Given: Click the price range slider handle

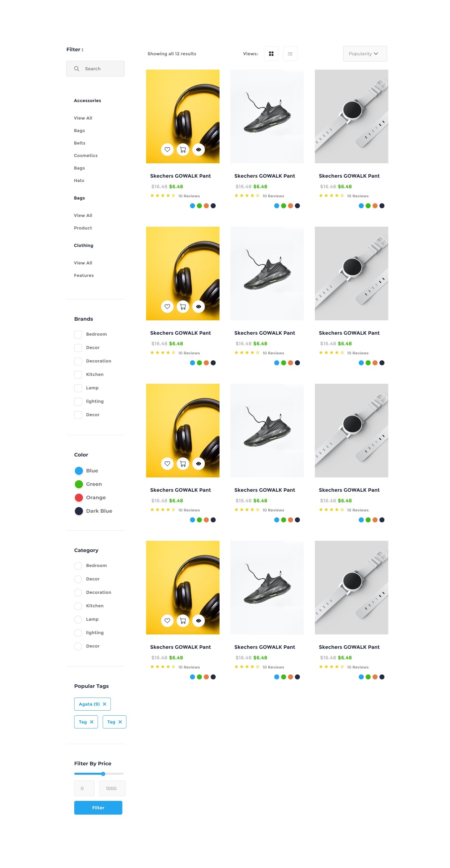Looking at the screenshot, I should point(103,773).
